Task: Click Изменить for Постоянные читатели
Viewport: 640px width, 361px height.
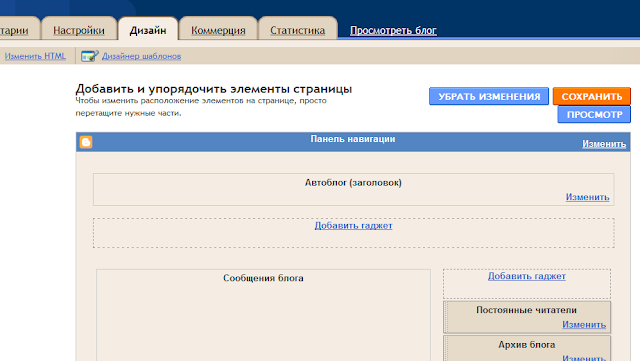Action: pyautogui.click(x=584, y=324)
